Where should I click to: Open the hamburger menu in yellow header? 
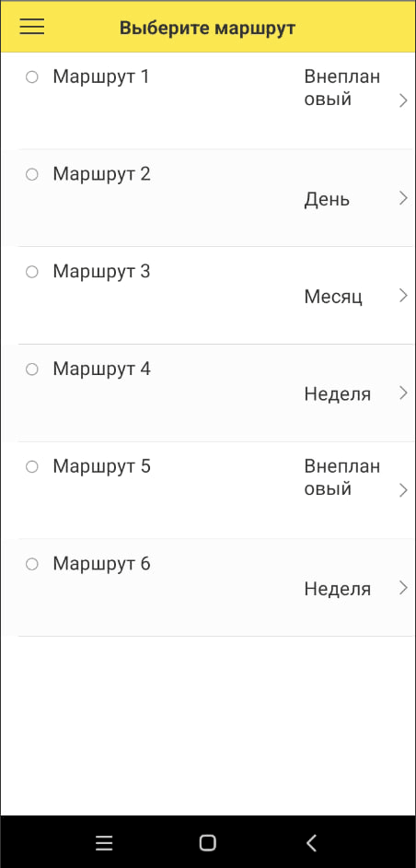[32, 27]
